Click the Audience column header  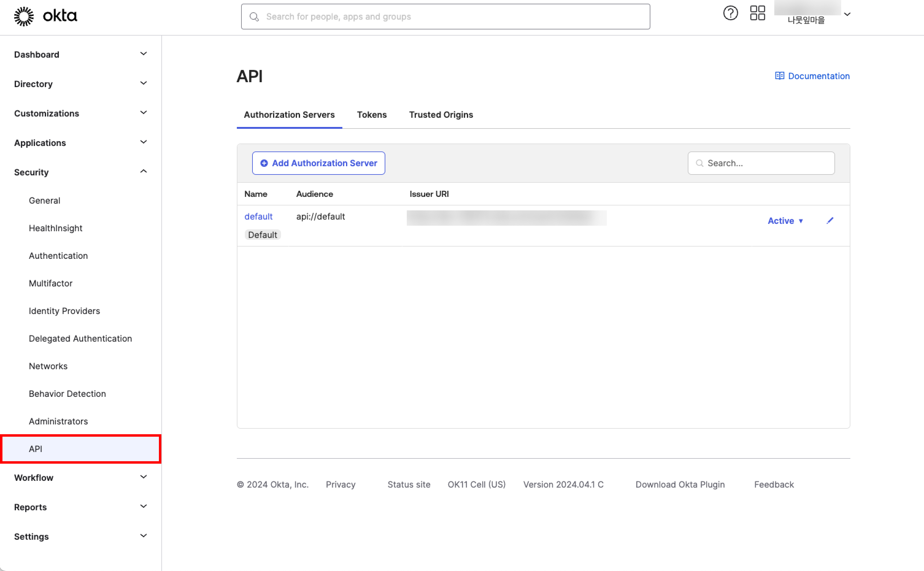314,194
